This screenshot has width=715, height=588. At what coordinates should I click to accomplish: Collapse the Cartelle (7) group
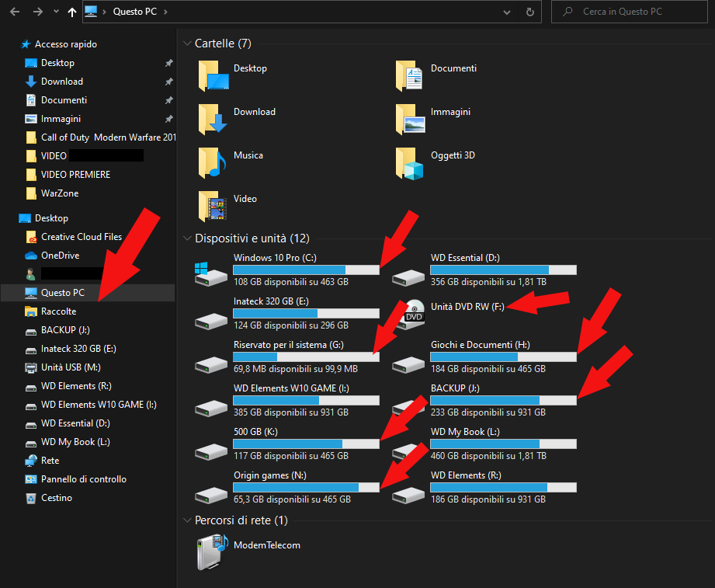(x=187, y=43)
